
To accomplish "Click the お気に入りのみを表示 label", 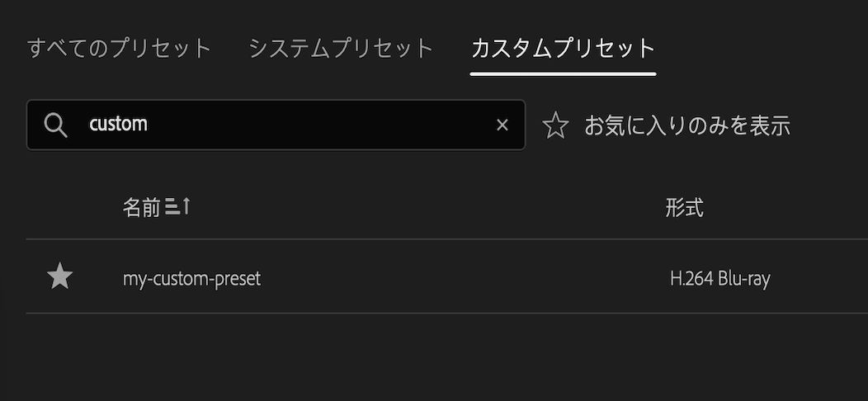I will [687, 125].
